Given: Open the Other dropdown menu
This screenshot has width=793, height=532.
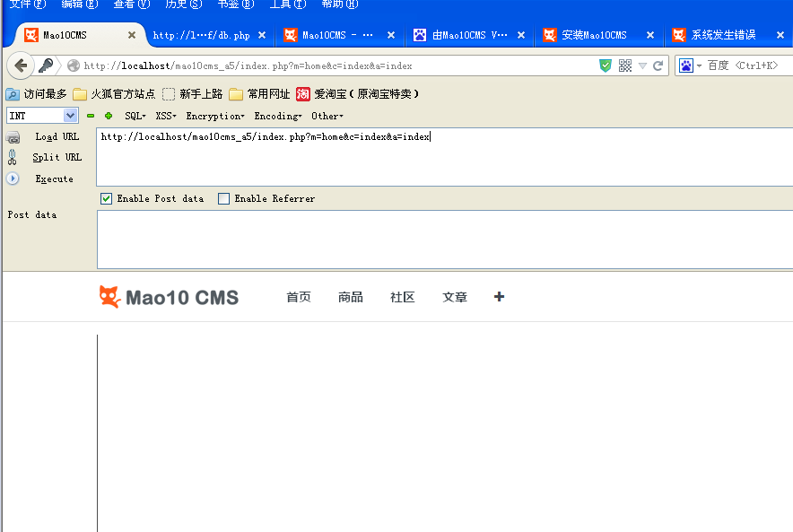Looking at the screenshot, I should tap(327, 116).
